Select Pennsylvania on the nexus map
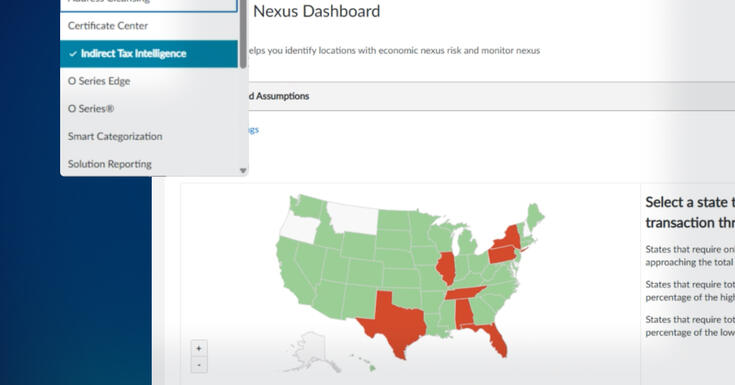735x385 pixels. (x=502, y=255)
